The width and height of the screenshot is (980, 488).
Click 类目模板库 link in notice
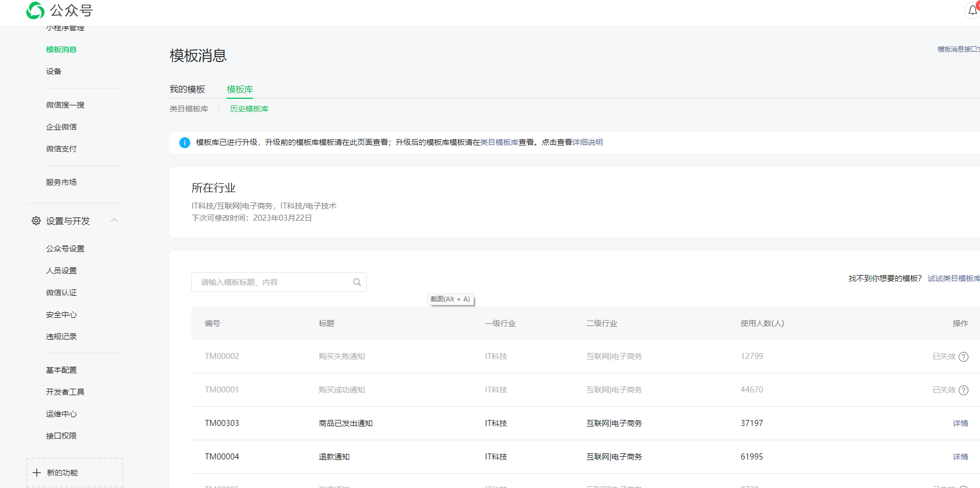(499, 142)
